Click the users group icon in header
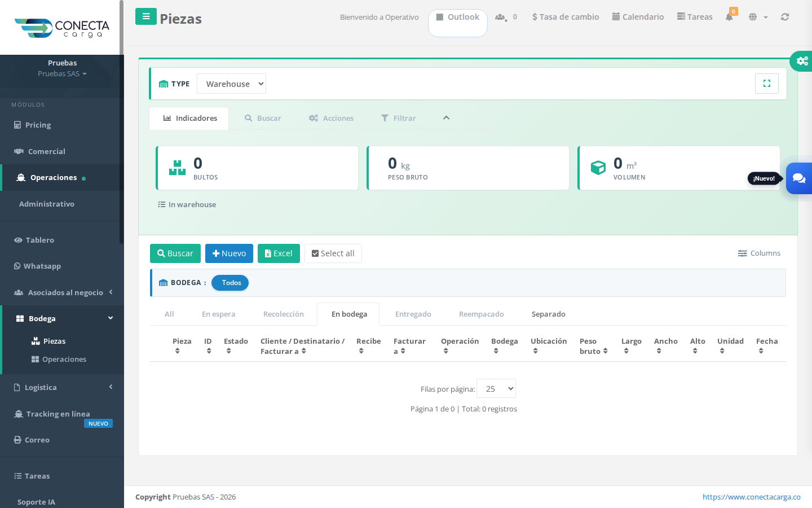Screen dimensions: 812x508 click(x=500, y=17)
